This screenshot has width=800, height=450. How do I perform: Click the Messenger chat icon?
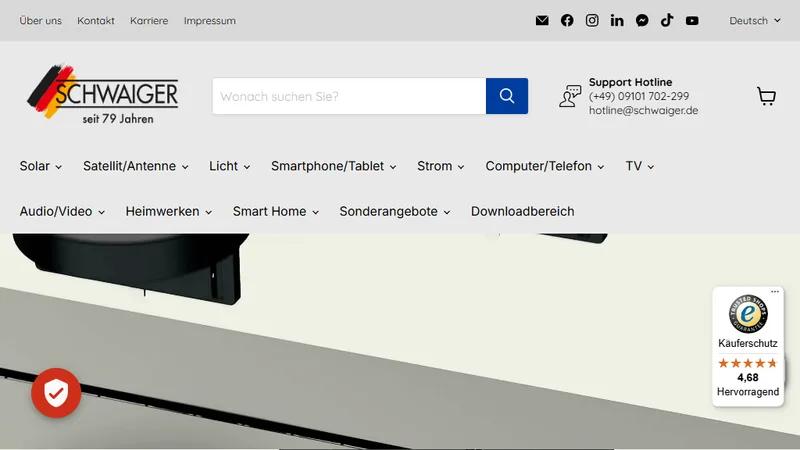point(642,20)
